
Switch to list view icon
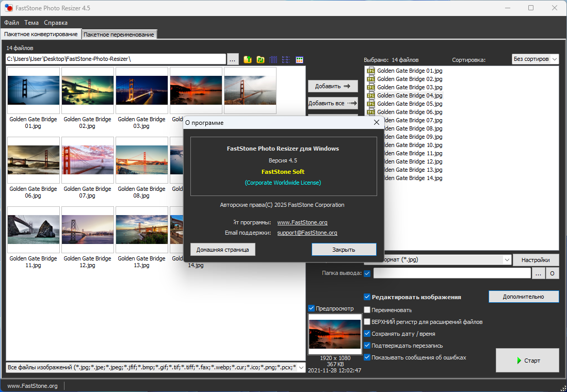pyautogui.click(x=286, y=59)
